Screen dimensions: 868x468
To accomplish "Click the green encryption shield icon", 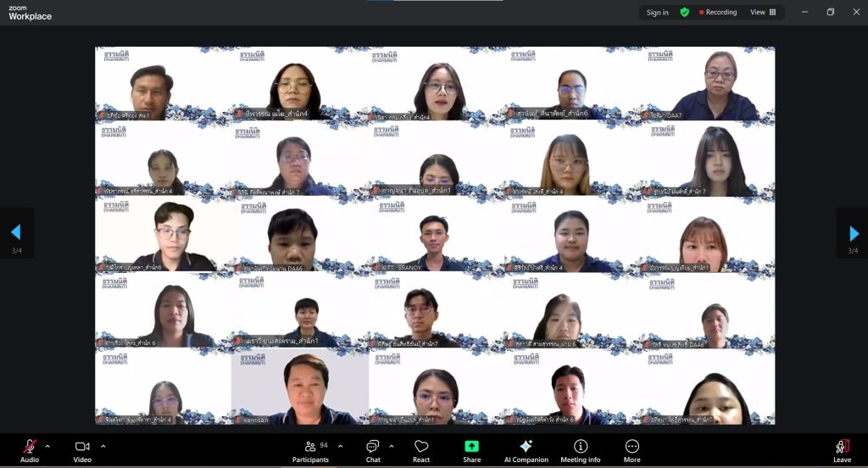I will tap(685, 13).
